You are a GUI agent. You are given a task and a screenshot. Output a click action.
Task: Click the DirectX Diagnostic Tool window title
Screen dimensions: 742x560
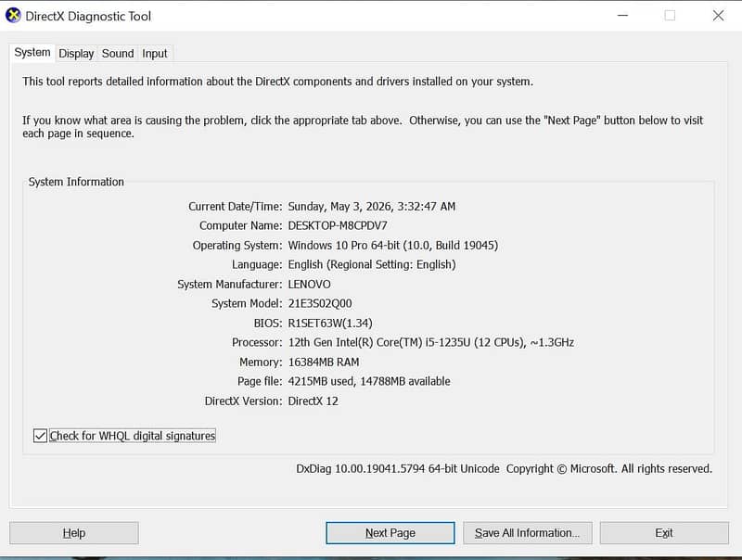pos(88,16)
